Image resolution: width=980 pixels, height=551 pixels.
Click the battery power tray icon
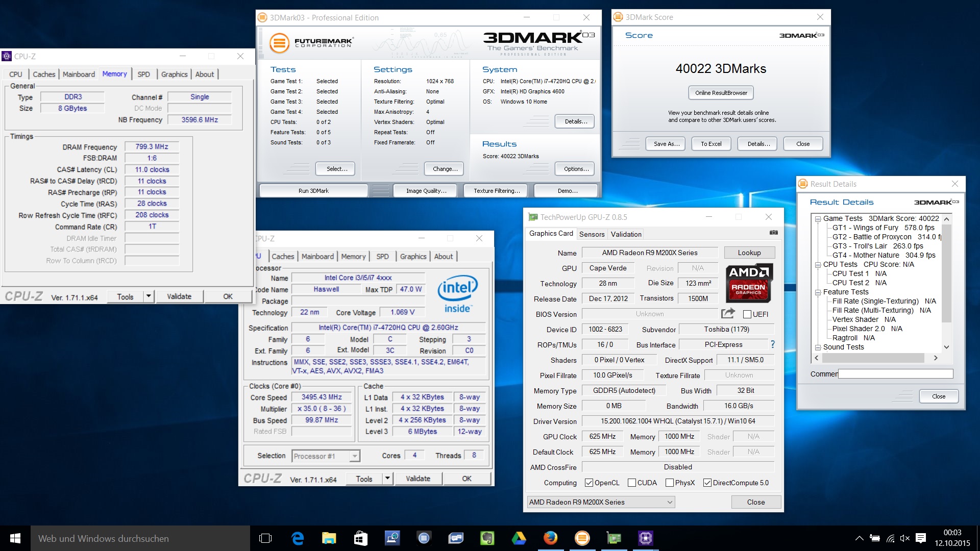(x=875, y=538)
